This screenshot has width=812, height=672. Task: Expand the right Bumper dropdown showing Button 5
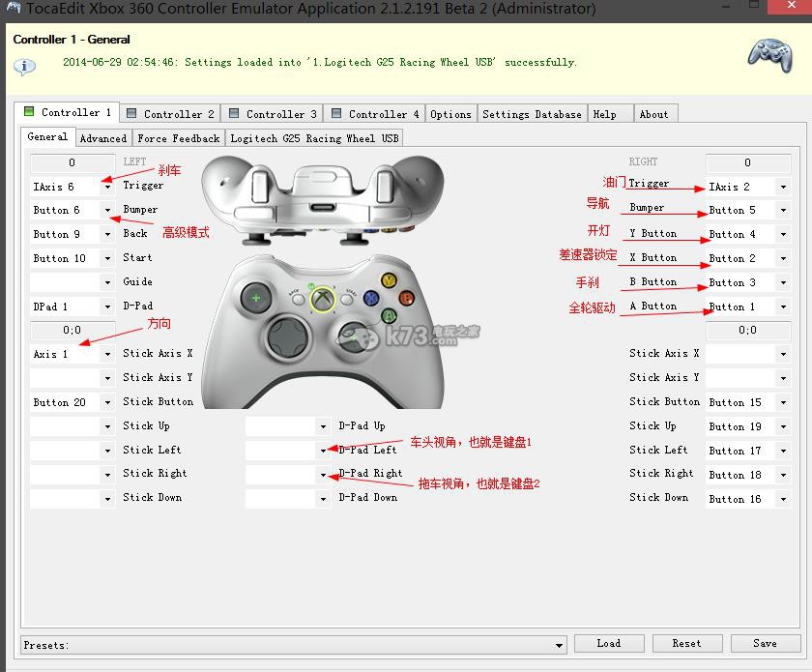pos(783,210)
